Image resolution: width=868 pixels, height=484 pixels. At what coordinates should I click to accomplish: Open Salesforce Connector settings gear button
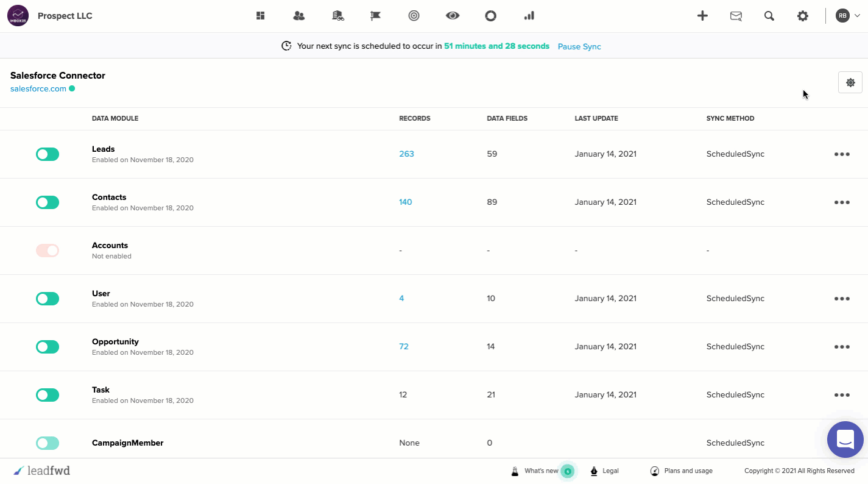click(850, 82)
